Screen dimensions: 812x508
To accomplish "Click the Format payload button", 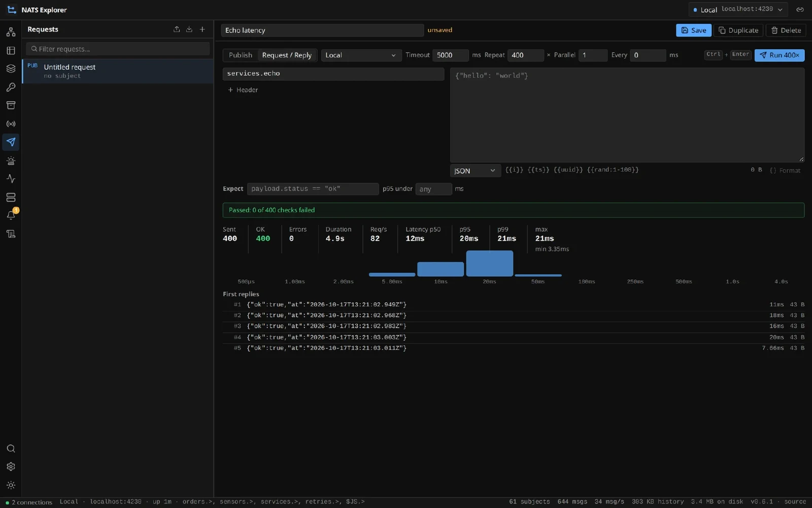I will [x=785, y=171].
